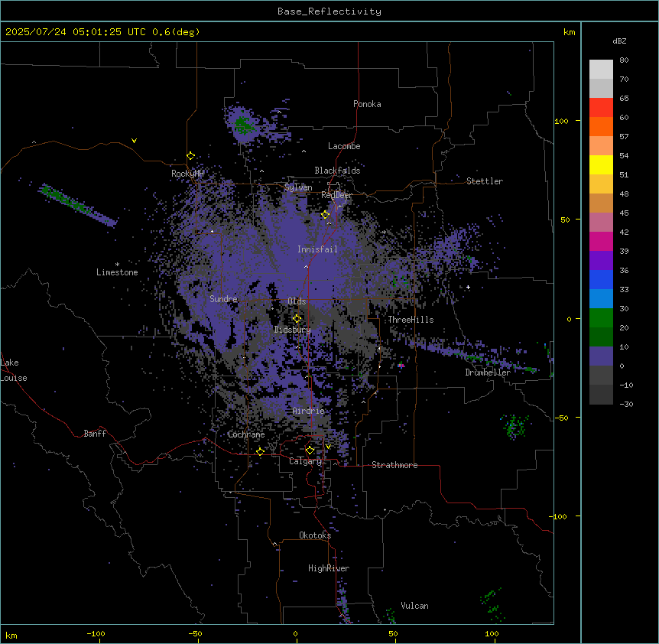Click the Airdrie city label

pyautogui.click(x=309, y=411)
